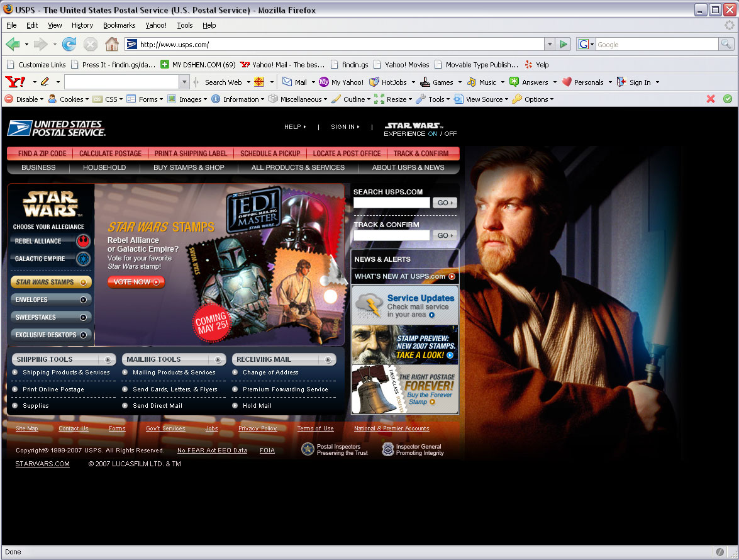The height and width of the screenshot is (560, 739).
Task: Click the Yahoo Sign In icon
Action: 621,82
